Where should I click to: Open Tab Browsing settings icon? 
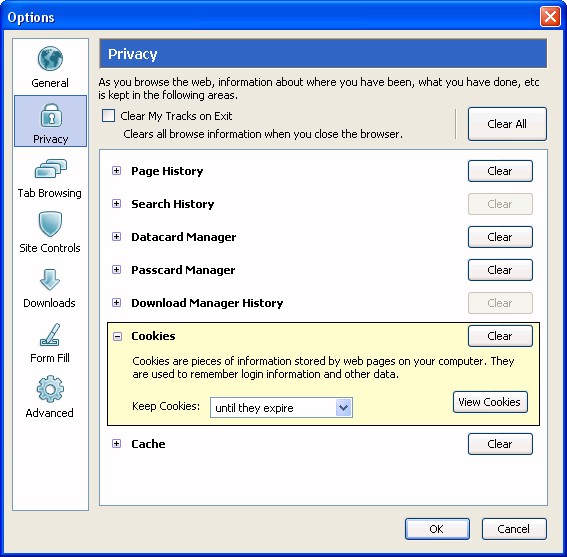click(51, 169)
